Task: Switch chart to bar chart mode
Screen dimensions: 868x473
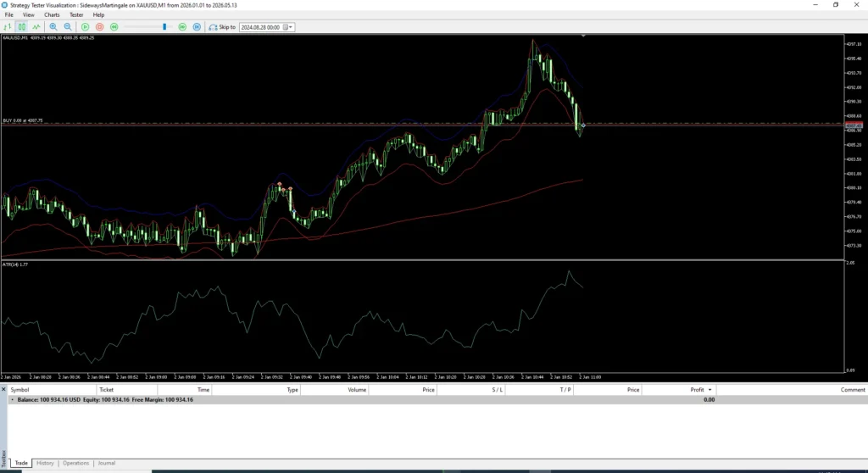Action: (x=7, y=26)
